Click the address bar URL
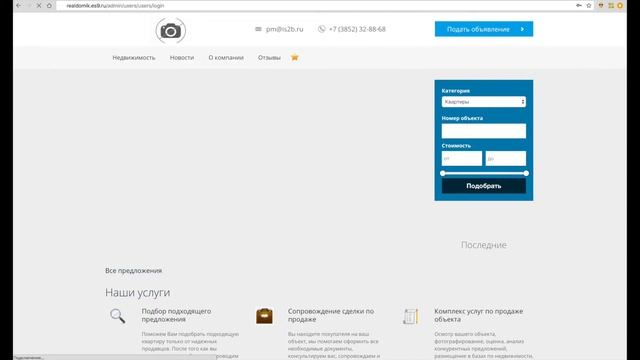 coord(115,6)
